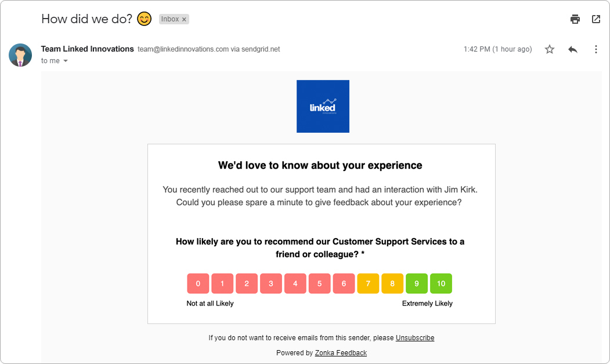The image size is (610, 364).
Task: Select rating 0 on the feedback scale
Action: 198,283
